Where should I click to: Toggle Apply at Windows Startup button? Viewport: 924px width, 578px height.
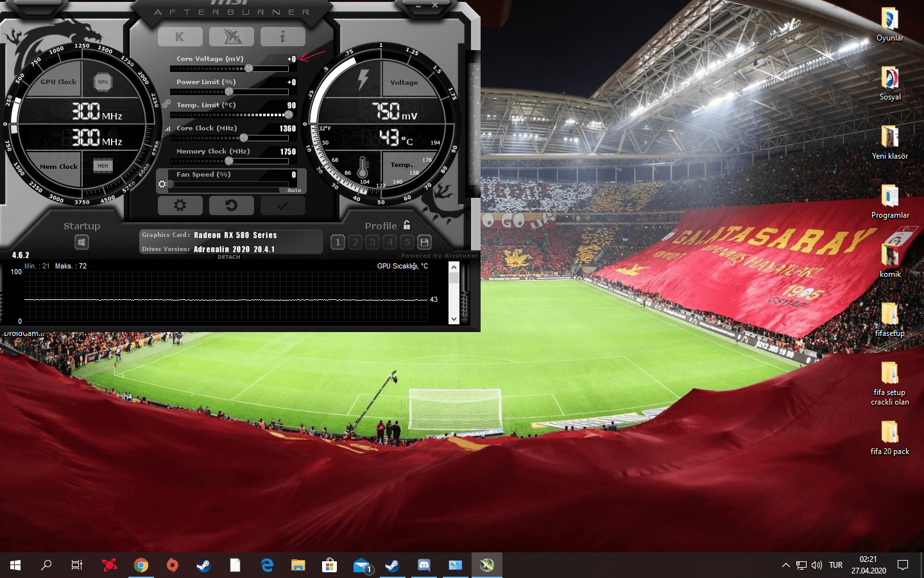(x=81, y=242)
